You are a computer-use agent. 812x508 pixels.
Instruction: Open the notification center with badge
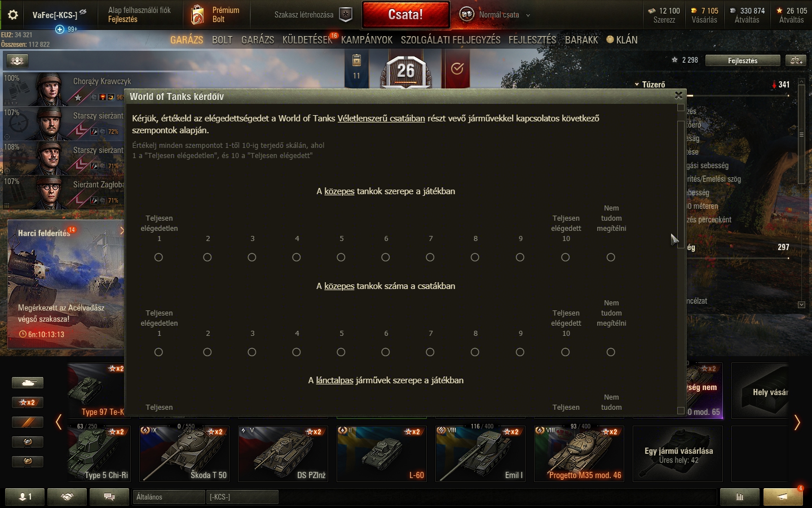coord(783,497)
